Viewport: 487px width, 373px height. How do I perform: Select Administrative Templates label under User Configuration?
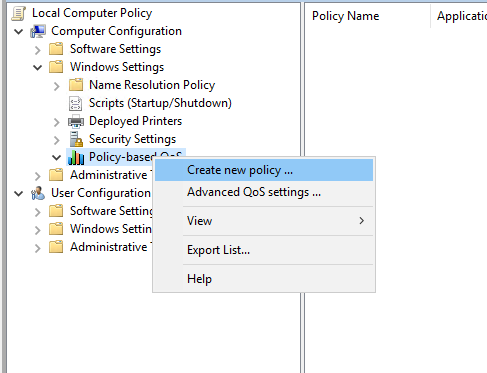click(x=111, y=247)
